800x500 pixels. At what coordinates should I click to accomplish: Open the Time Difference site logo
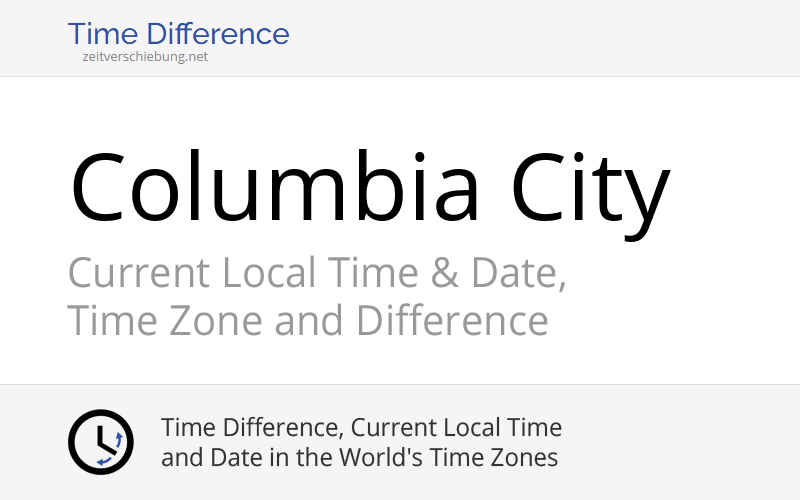(x=178, y=34)
